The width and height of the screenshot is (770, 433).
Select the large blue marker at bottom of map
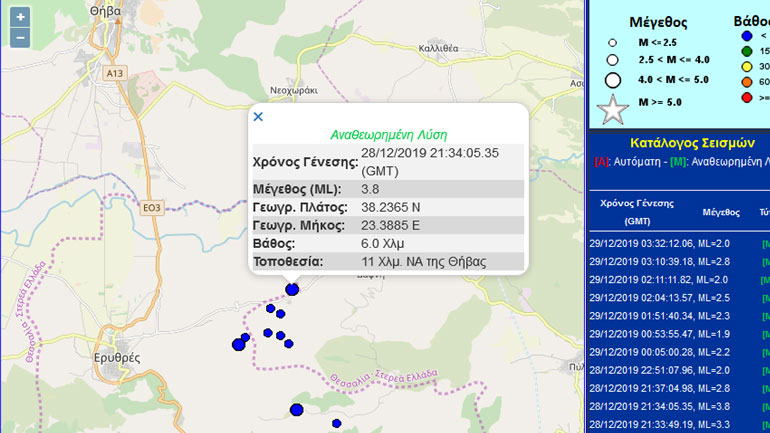click(x=297, y=410)
